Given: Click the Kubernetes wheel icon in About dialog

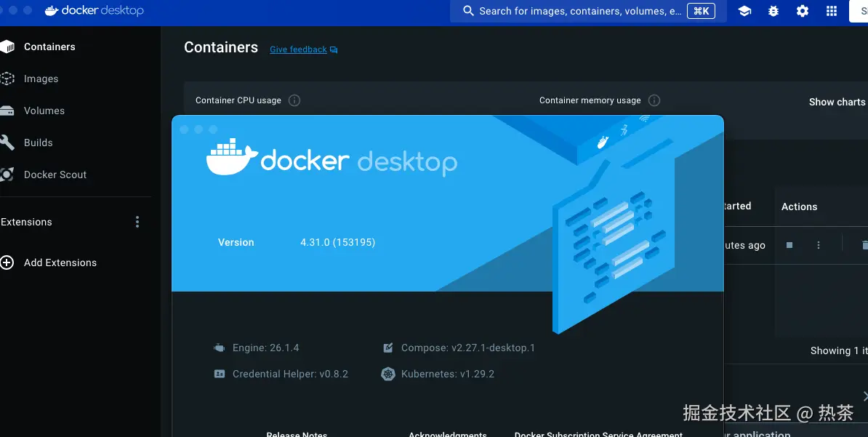Looking at the screenshot, I should coord(388,374).
